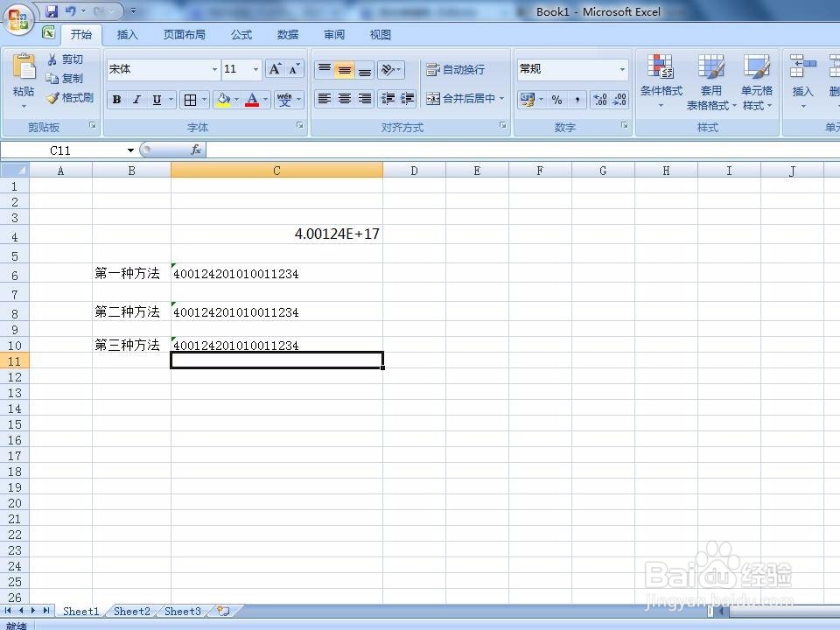Screen dimensions: 840x630
Task: Open quick access toolbar customize dropdown
Action: (133, 10)
